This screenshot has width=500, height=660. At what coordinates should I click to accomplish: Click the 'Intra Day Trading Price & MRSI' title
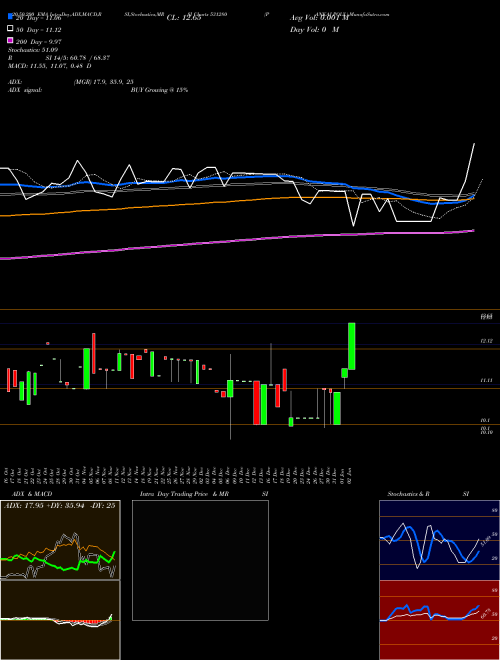coord(204,494)
